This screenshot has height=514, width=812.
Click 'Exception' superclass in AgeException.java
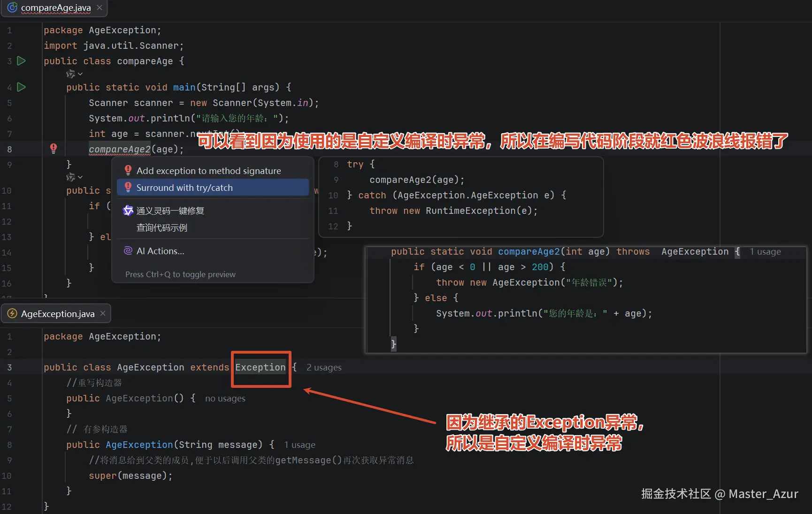[260, 367]
